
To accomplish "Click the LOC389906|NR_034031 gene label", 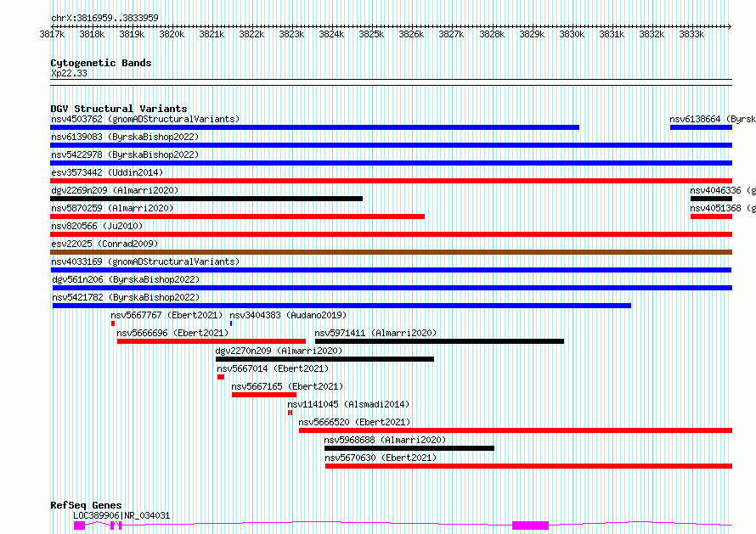I will [121, 515].
